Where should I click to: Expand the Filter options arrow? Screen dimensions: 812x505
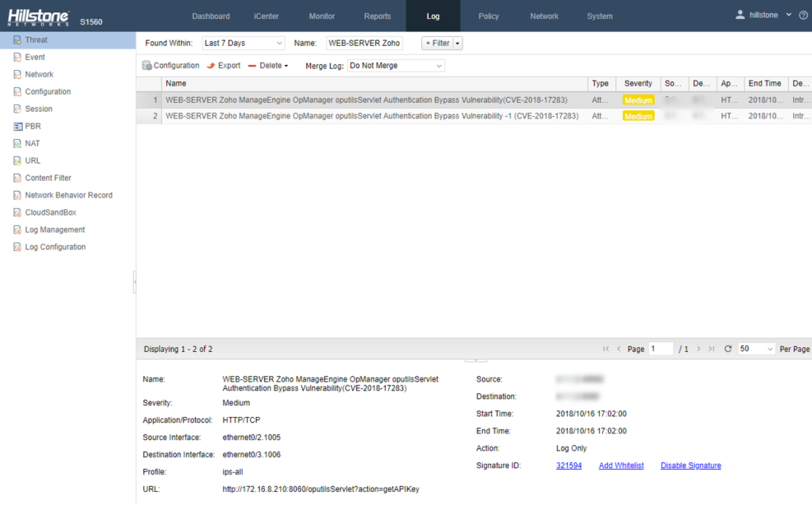coord(457,44)
